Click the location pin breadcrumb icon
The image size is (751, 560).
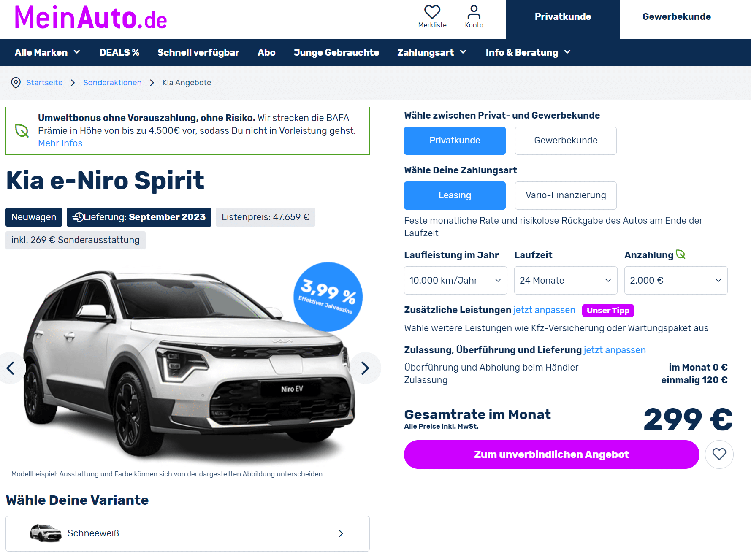[16, 83]
